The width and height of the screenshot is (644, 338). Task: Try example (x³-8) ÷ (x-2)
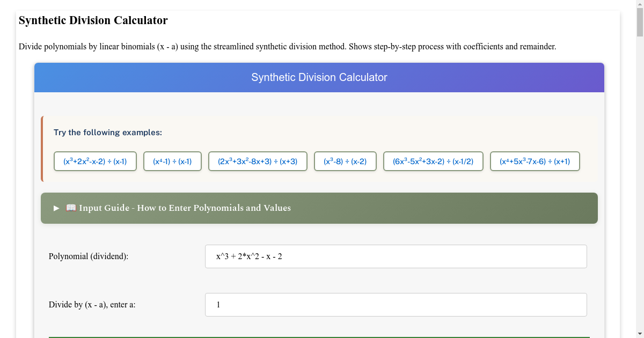click(x=345, y=161)
